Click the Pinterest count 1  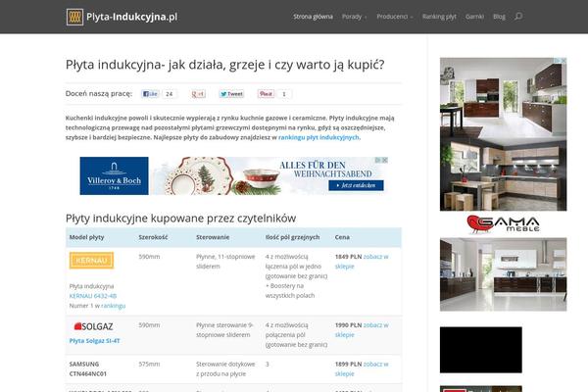tap(284, 94)
